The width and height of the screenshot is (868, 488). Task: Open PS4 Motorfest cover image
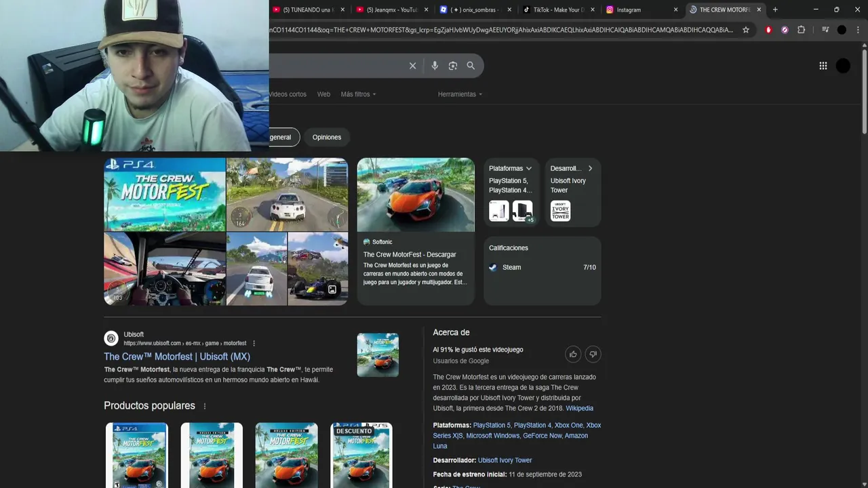165,195
